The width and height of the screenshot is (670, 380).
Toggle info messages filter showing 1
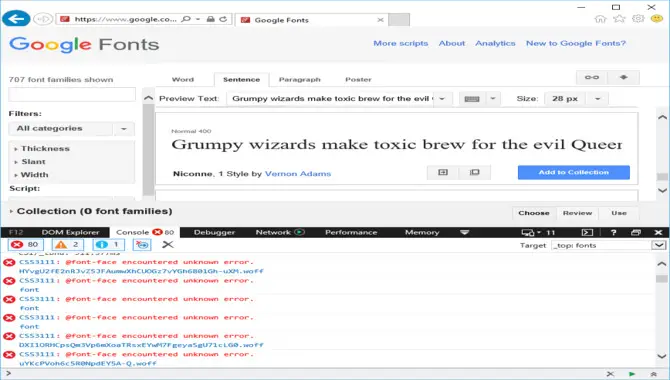pos(108,244)
